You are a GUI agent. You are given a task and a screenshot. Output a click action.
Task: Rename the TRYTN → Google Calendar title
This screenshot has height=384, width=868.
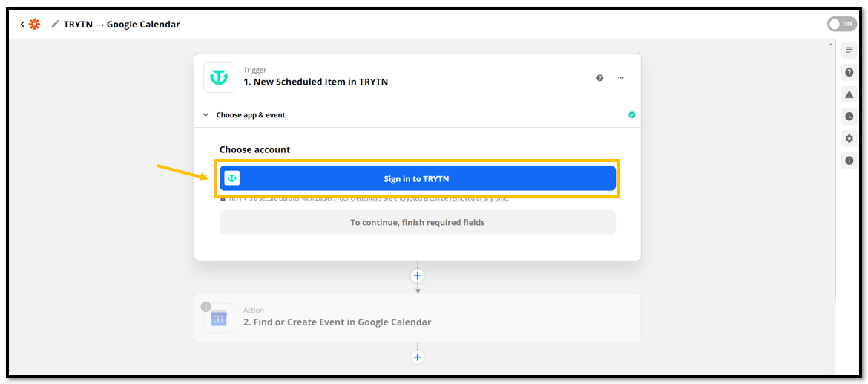[x=121, y=25]
